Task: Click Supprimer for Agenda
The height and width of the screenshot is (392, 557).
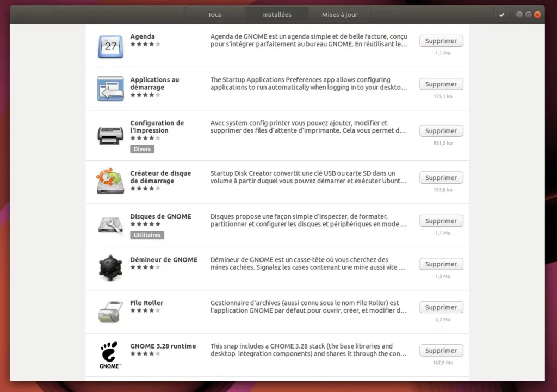Action: pos(441,41)
